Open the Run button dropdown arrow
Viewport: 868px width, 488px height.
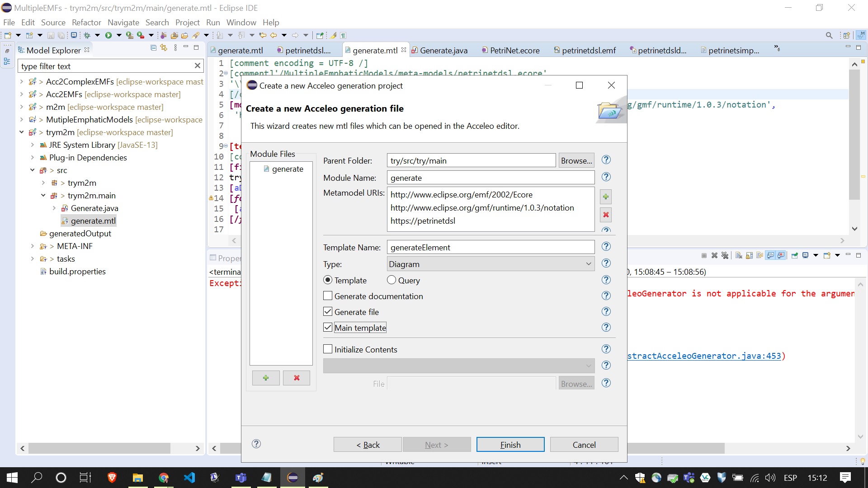tap(119, 35)
